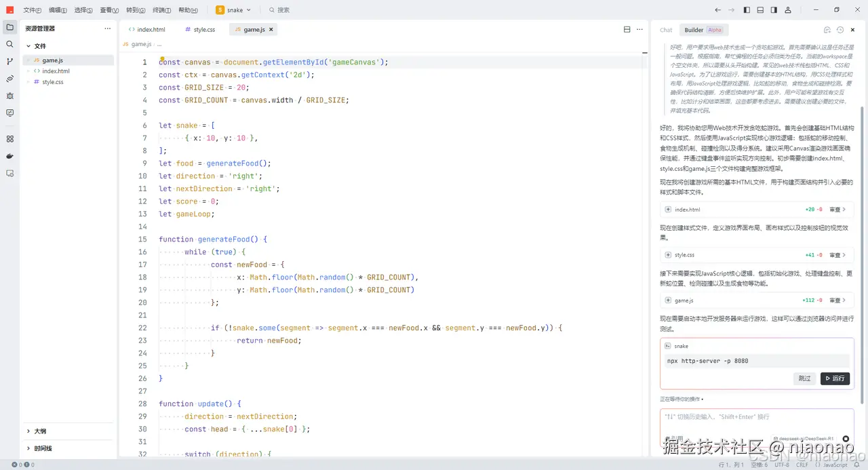Open editor more actions ellipsis

639,29
